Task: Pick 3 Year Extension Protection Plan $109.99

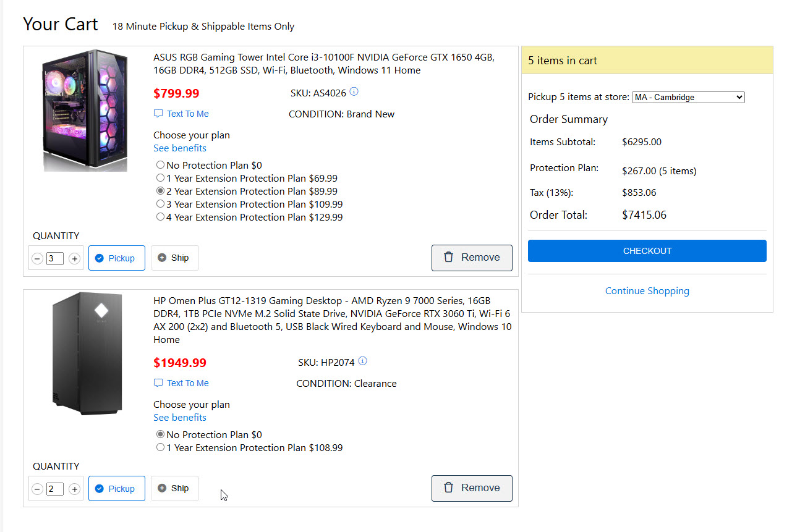Action: coord(161,204)
